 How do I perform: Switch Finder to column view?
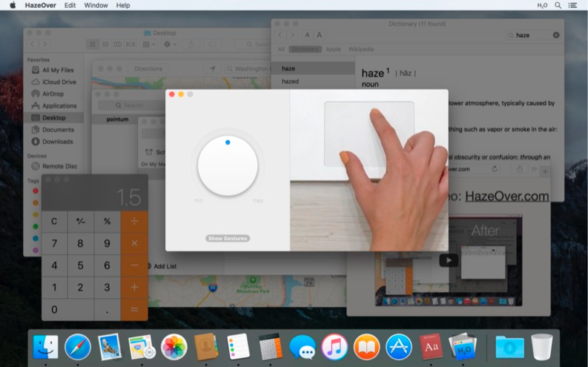tap(118, 44)
